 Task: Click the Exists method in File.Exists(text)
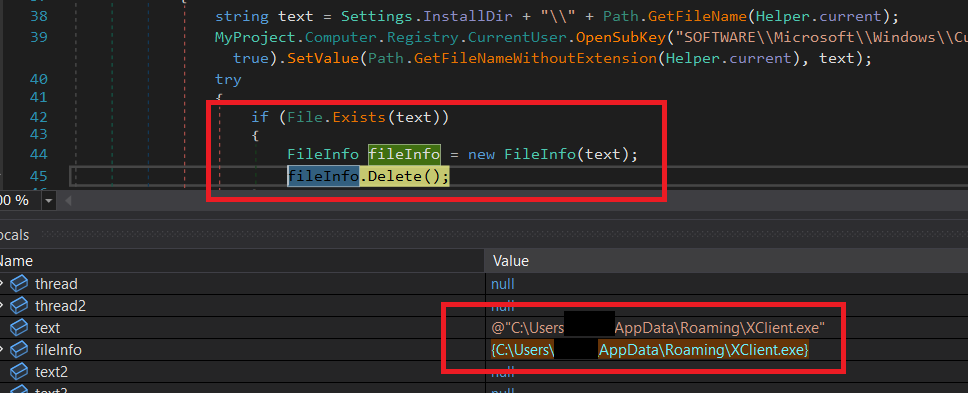click(x=360, y=117)
